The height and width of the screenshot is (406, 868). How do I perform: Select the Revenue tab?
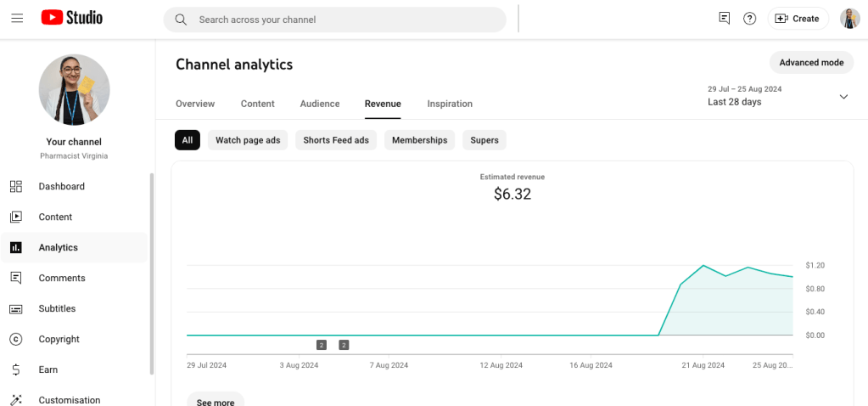coord(383,104)
